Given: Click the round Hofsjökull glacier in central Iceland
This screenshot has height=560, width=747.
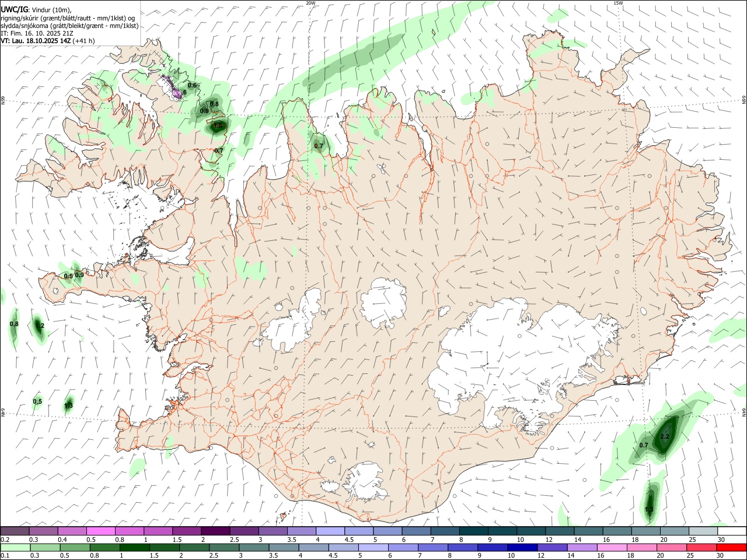Looking at the screenshot, I should click(x=383, y=302).
